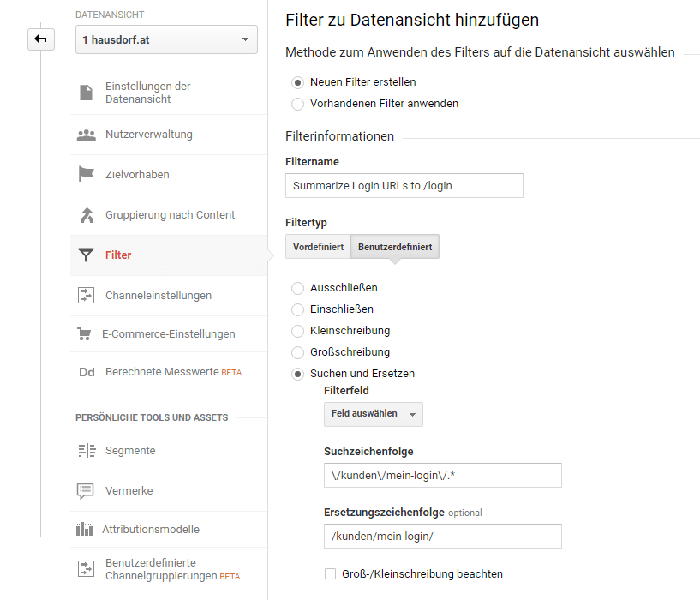
Task: Click the back arrow button
Action: (40, 39)
